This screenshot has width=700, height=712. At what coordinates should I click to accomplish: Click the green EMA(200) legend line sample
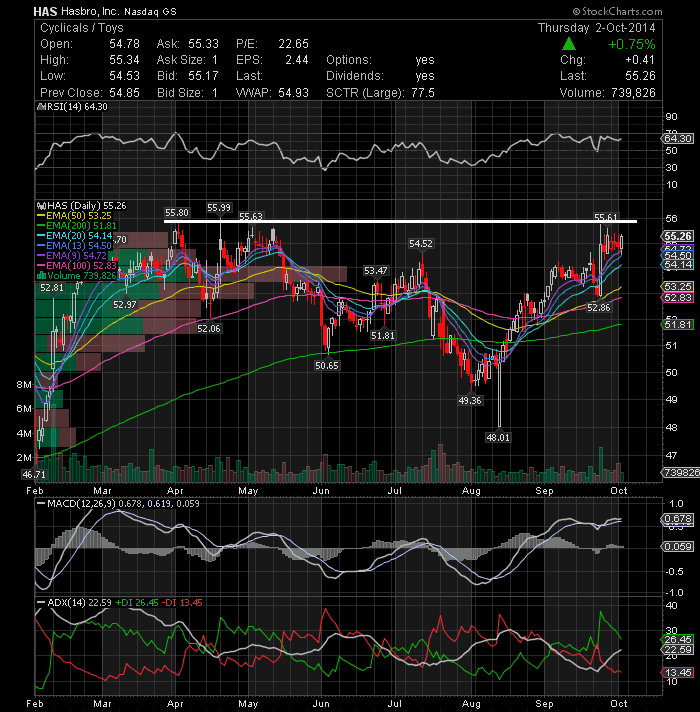click(41, 226)
